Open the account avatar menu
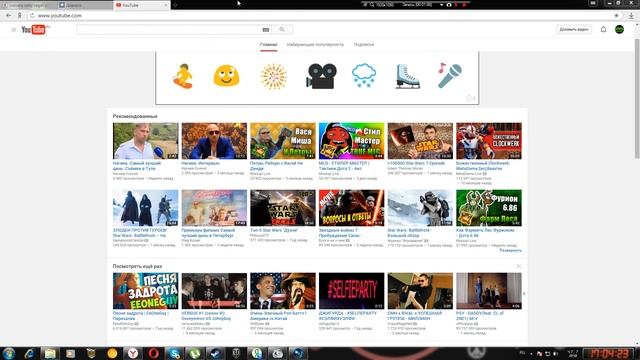This screenshot has height=360, width=640. (x=619, y=29)
